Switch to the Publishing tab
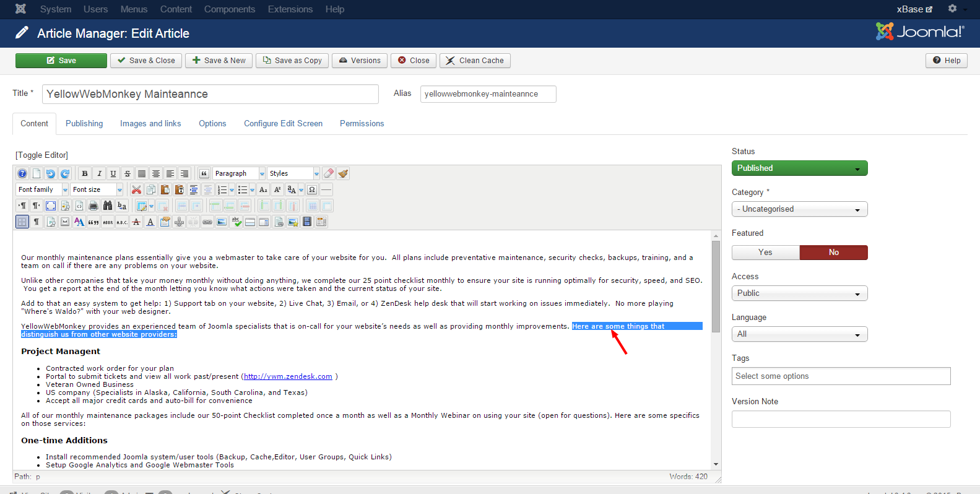Viewport: 980px width, 494px height. click(84, 124)
